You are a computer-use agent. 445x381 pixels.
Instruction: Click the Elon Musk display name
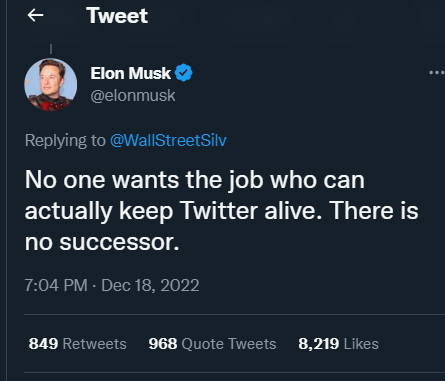131,73
